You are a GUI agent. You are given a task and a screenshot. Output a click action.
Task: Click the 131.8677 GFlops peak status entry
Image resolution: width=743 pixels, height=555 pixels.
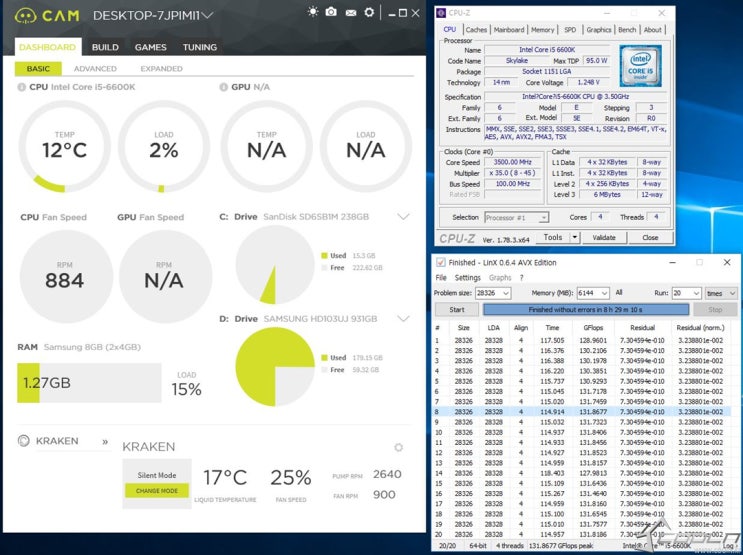tap(561, 546)
